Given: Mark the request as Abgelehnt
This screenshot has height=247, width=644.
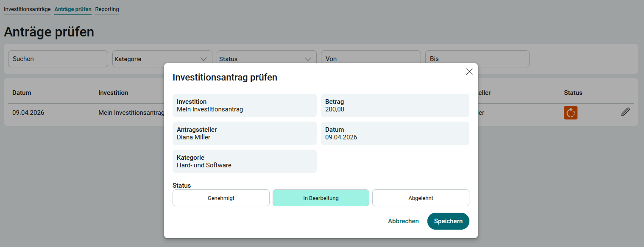Looking at the screenshot, I should point(421,198).
